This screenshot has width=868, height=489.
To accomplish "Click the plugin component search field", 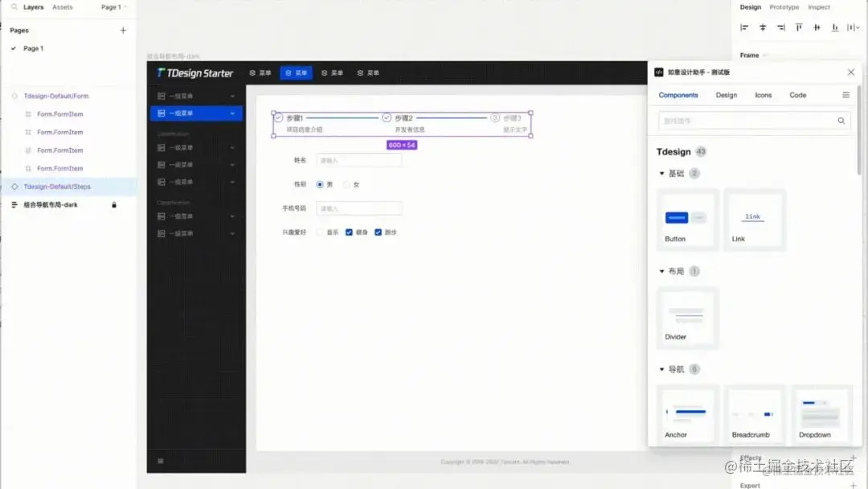I will (x=755, y=121).
